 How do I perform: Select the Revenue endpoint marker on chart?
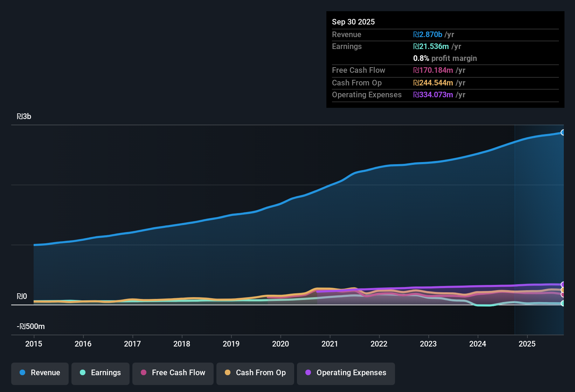563,132
